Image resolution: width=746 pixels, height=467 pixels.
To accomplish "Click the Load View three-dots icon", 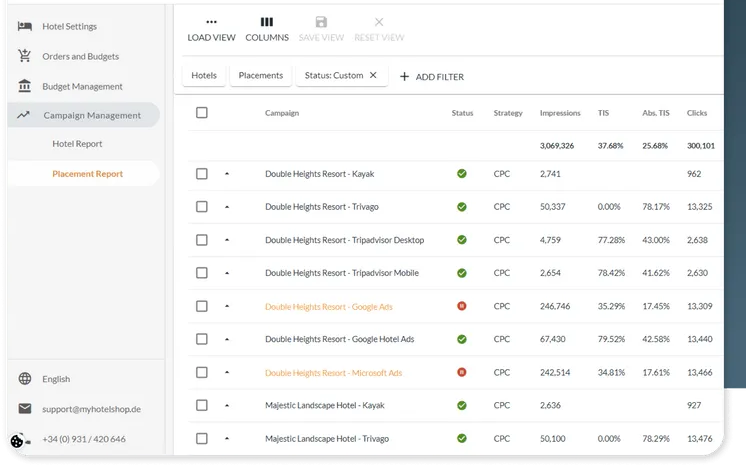I will tap(211, 22).
